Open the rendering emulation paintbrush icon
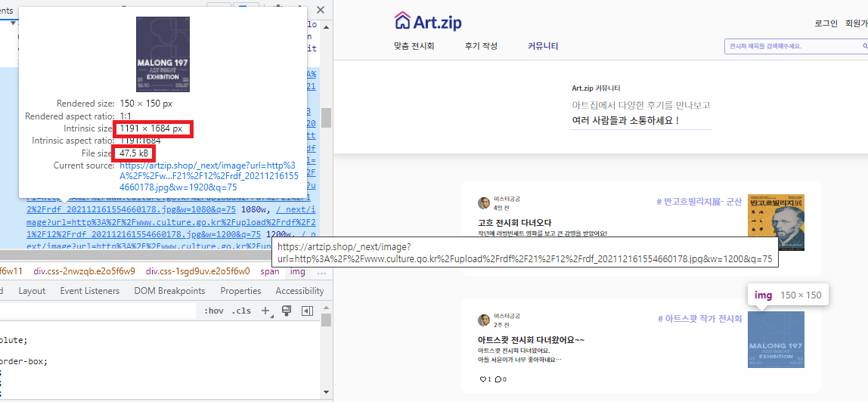Viewport: 868px width, 402px height. (x=287, y=311)
